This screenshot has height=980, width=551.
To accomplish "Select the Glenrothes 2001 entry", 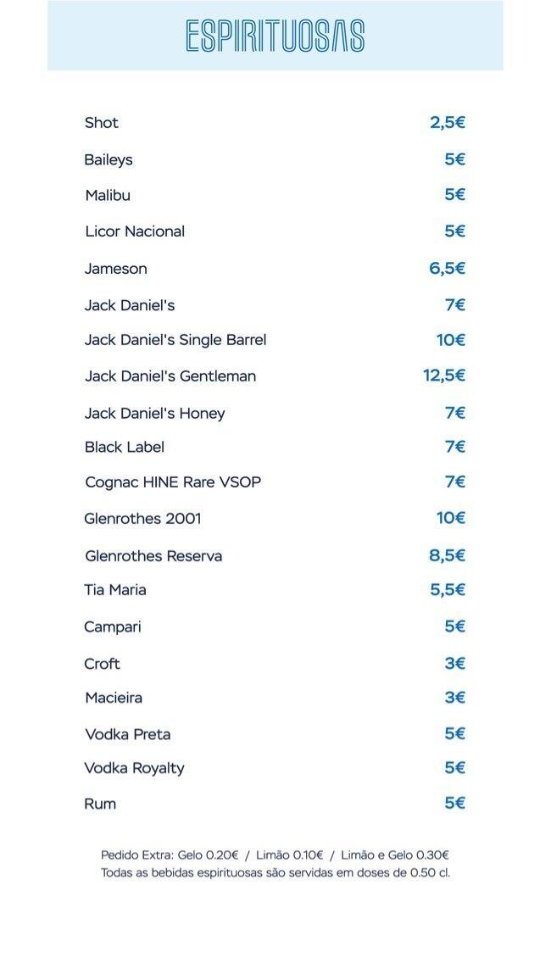I will point(143,518).
